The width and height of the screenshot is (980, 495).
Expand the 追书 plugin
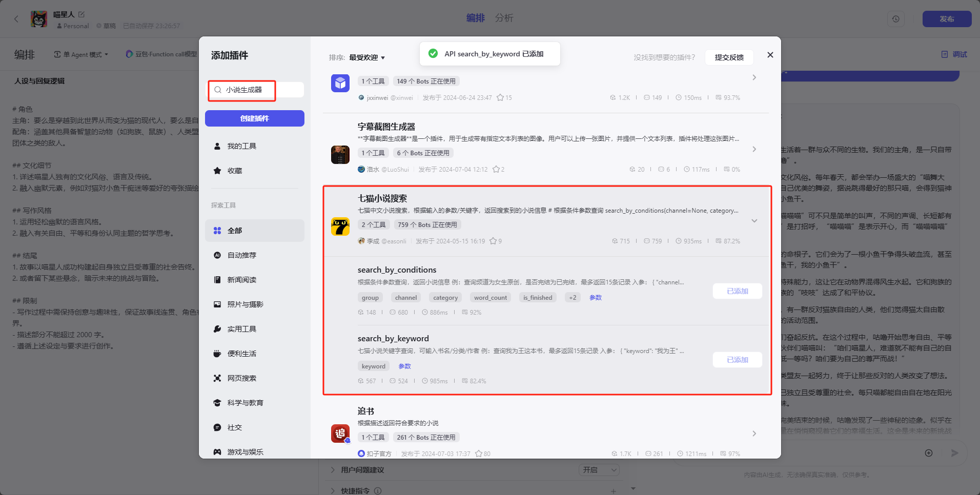[x=754, y=434]
